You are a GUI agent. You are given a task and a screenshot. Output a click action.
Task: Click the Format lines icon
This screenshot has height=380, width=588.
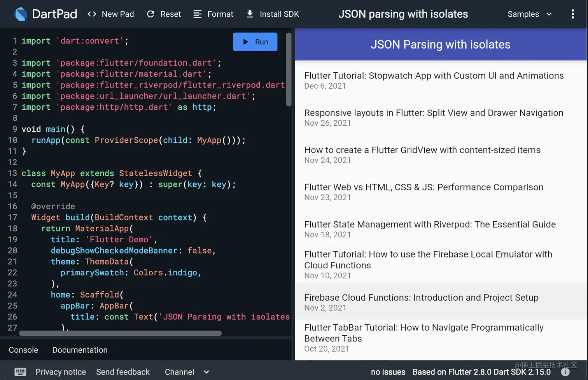coord(198,14)
